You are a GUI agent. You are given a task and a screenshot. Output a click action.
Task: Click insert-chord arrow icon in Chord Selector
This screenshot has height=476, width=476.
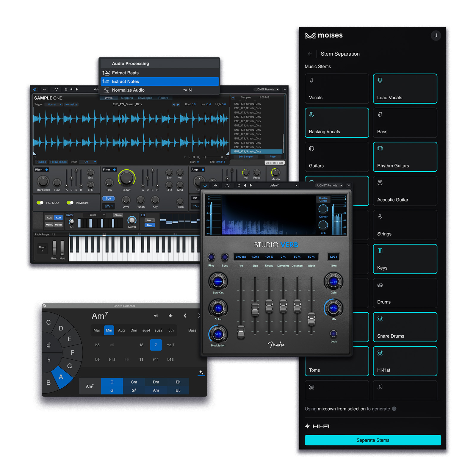[156, 316]
